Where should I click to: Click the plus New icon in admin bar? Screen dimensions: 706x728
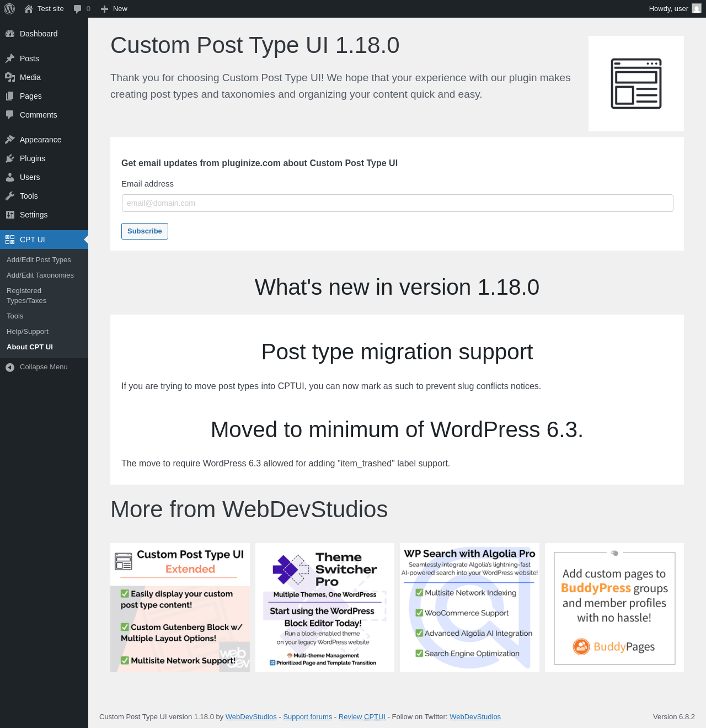click(x=104, y=9)
